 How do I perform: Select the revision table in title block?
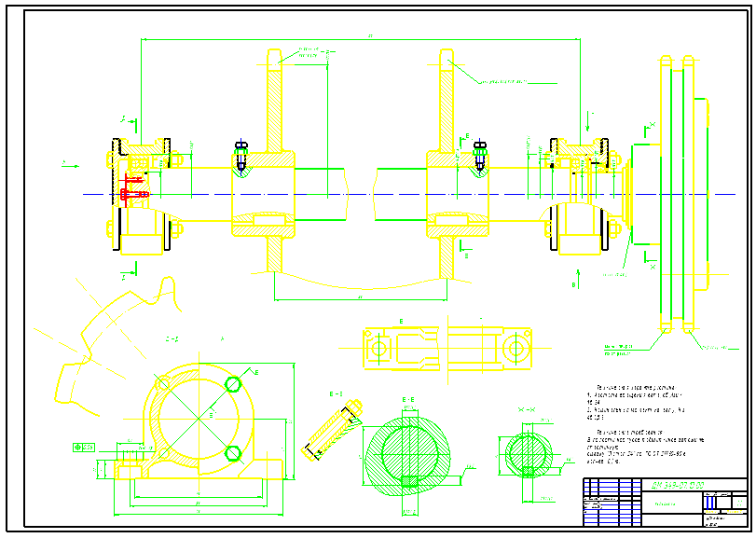coord(612,502)
